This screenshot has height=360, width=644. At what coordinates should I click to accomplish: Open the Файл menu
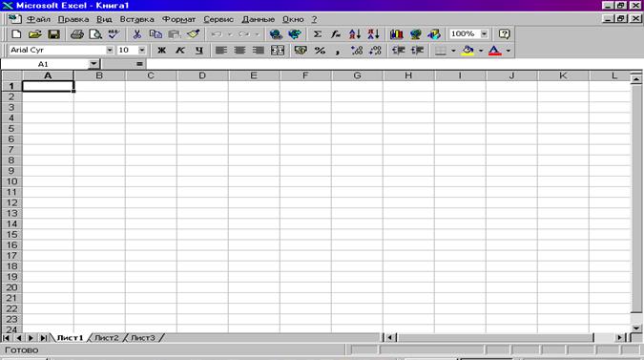(38, 19)
